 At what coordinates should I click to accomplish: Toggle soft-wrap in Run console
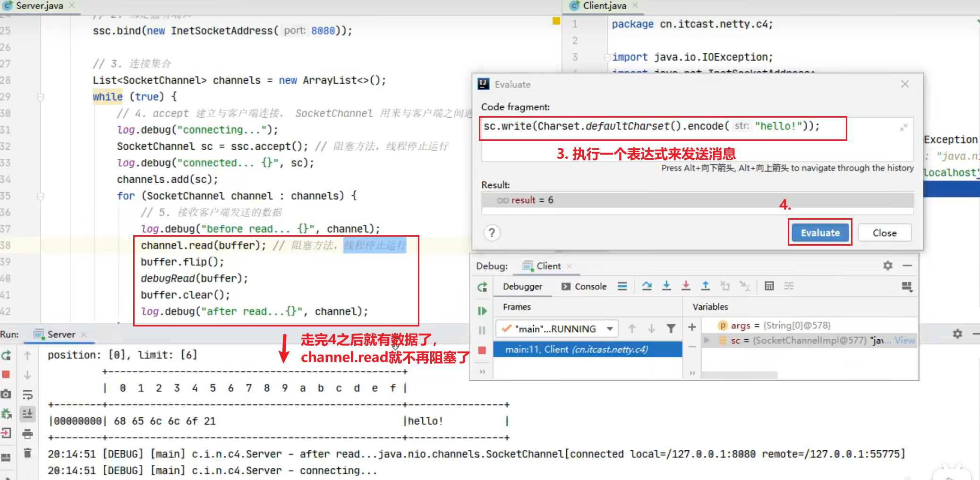[x=27, y=394]
